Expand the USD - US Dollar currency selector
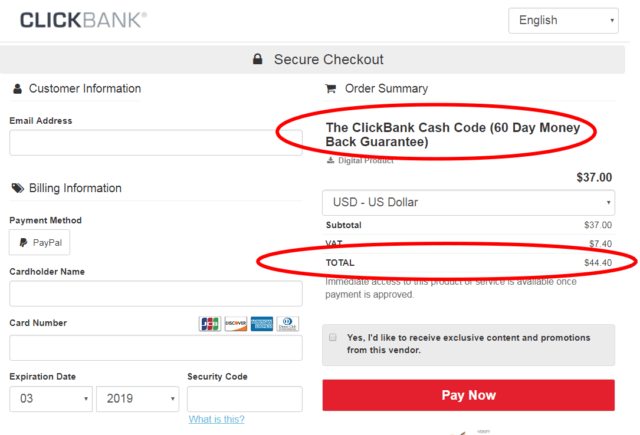 pos(469,202)
